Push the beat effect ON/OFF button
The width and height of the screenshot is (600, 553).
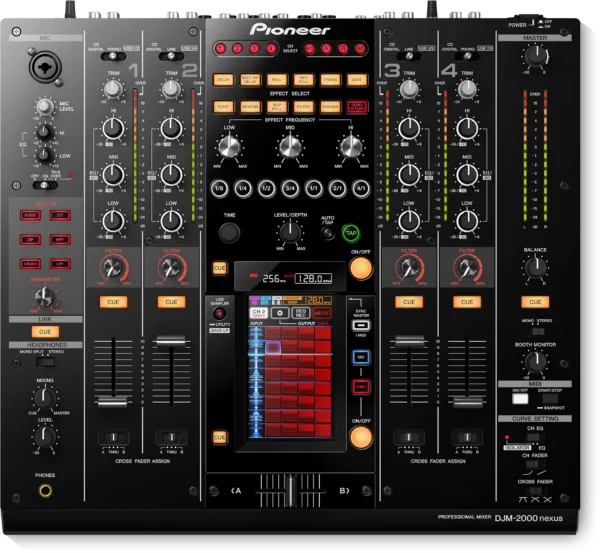(360, 268)
